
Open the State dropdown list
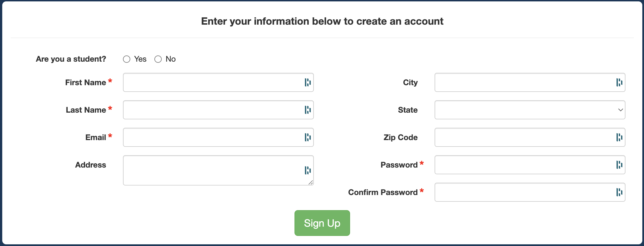point(530,110)
